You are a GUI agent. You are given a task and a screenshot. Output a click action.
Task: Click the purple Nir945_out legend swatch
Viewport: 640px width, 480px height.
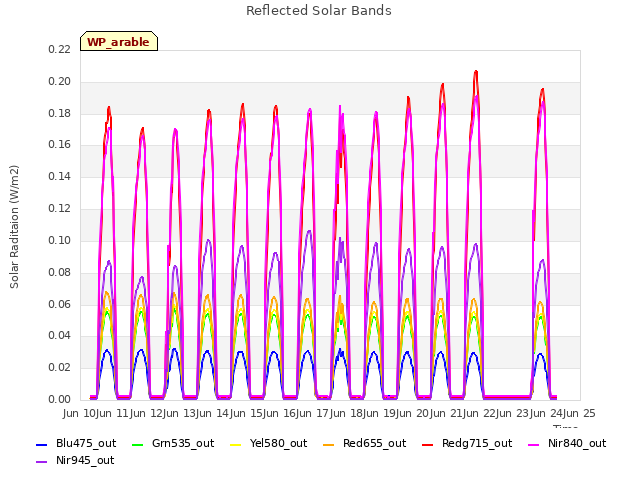coord(42,462)
